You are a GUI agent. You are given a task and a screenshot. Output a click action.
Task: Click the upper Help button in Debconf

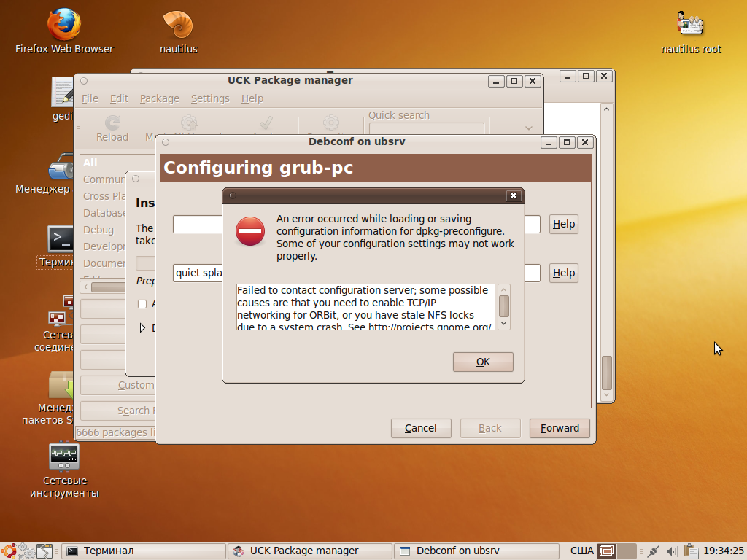(564, 224)
